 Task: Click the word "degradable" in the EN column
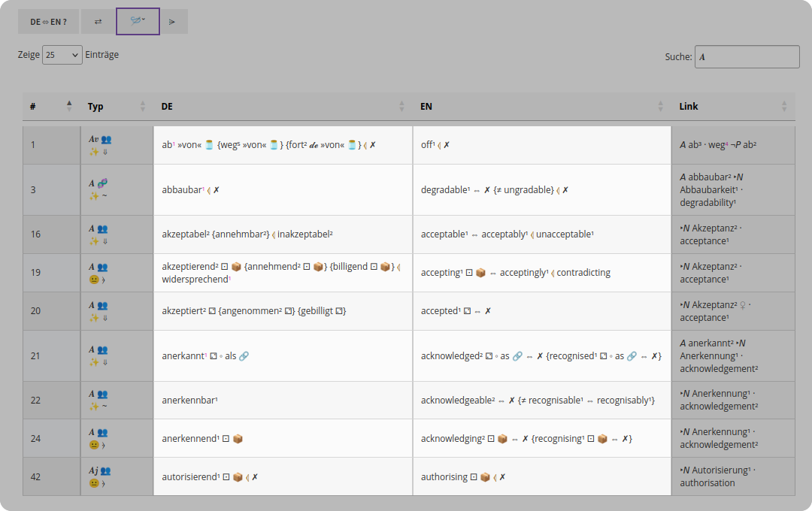point(444,190)
